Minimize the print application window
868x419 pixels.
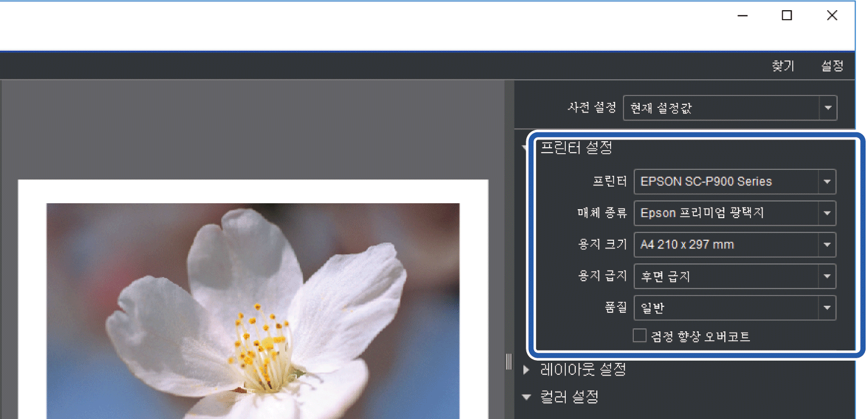[743, 16]
